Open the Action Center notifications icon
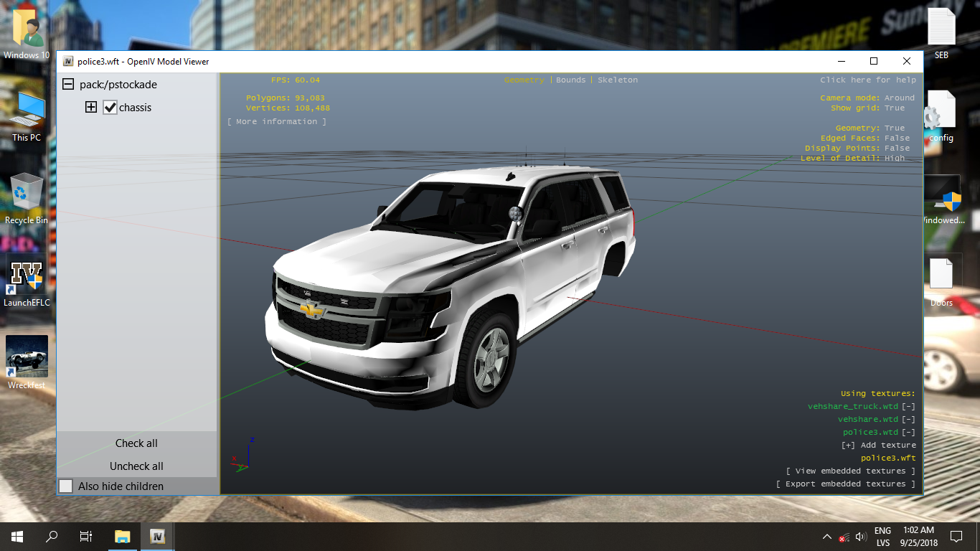This screenshot has height=551, width=980. point(956,537)
